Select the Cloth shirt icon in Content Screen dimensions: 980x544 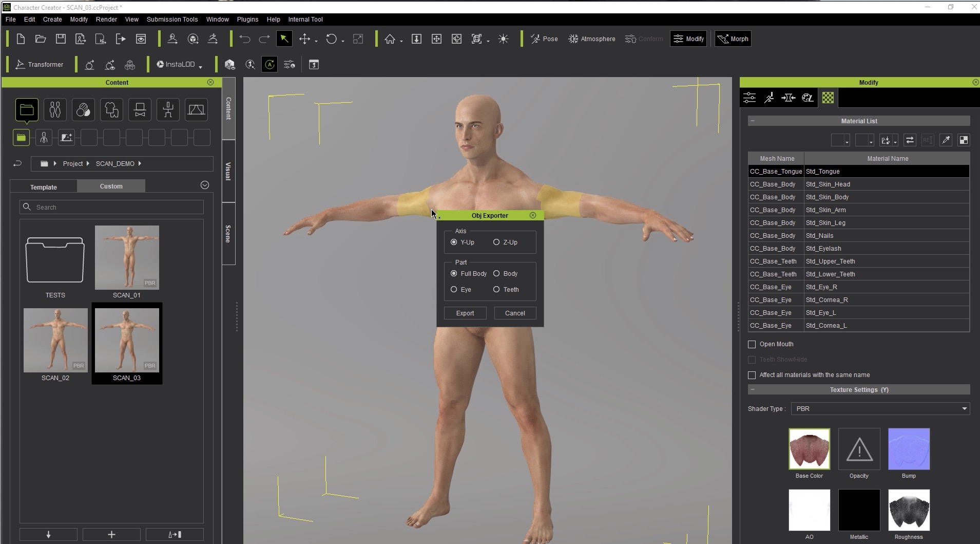pos(111,110)
